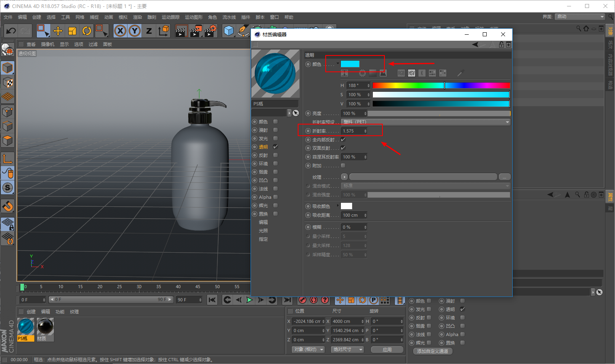Disable the 透明 channel checkbox in the Material Editor

tap(275, 147)
